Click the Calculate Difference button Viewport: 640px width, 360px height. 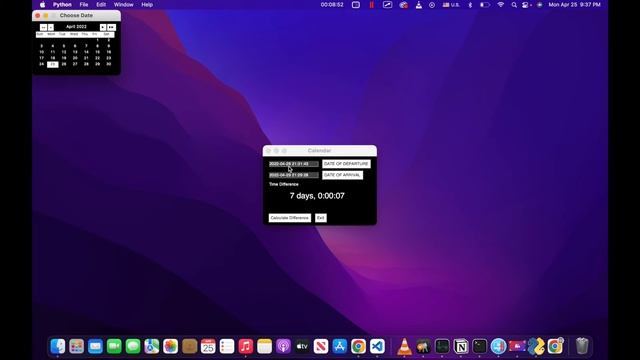289,218
